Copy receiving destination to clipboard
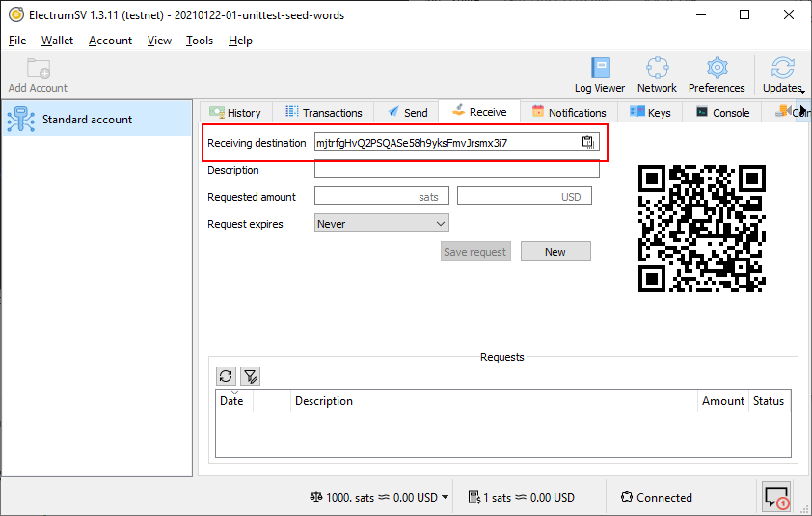The height and width of the screenshot is (516, 812). (587, 142)
